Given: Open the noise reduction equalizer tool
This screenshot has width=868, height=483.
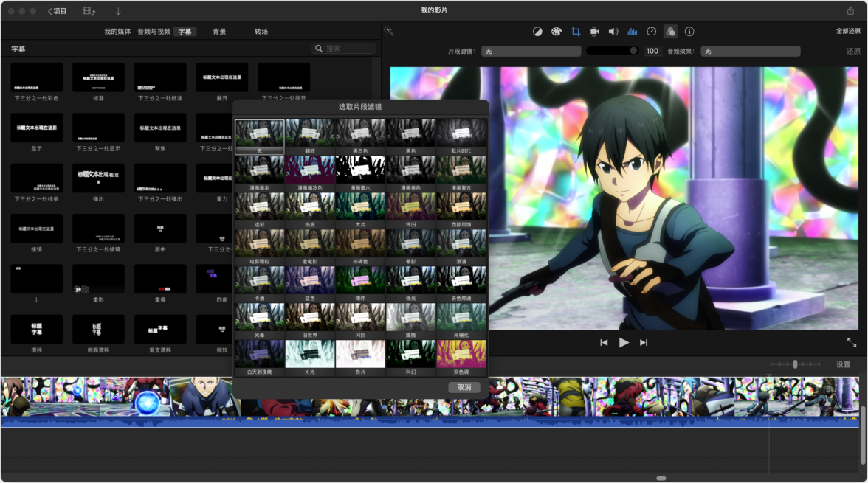Looking at the screenshot, I should 632,32.
